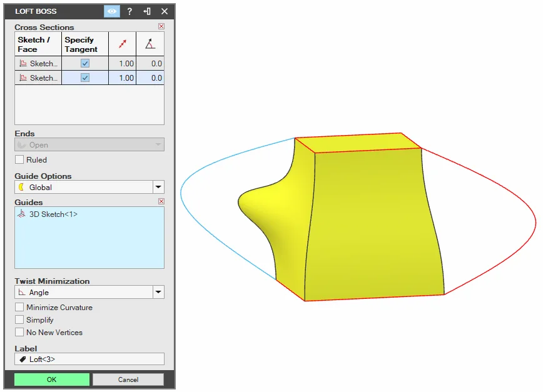The width and height of the screenshot is (543, 392).
Task: Uncheck Specify Tangent for first sketch row
Action: coord(85,63)
